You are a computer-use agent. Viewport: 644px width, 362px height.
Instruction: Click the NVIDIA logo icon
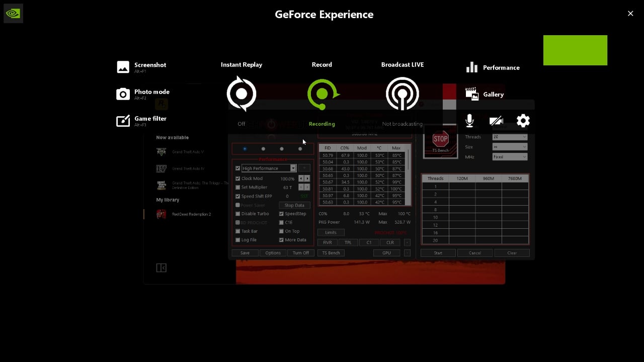(x=13, y=14)
